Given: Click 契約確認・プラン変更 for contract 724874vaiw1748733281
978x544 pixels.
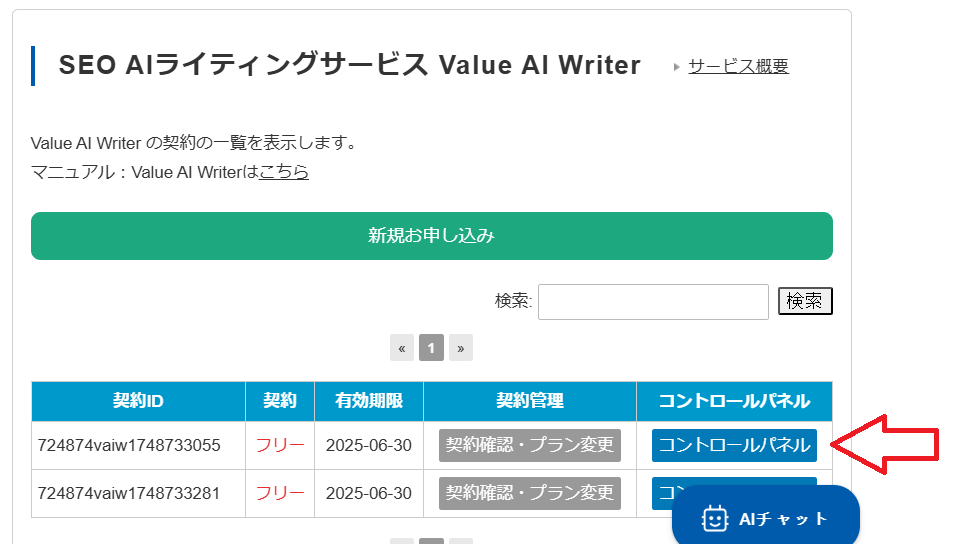Looking at the screenshot, I should pyautogui.click(x=530, y=493).
